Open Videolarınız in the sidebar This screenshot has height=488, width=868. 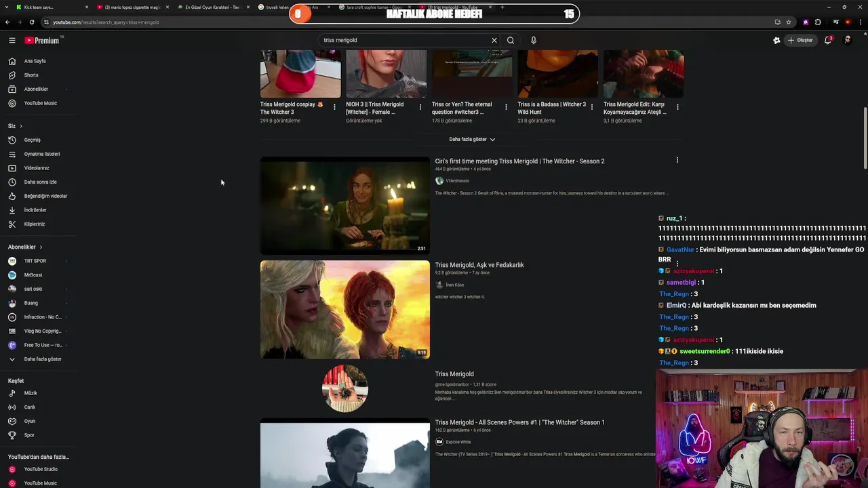pos(37,168)
